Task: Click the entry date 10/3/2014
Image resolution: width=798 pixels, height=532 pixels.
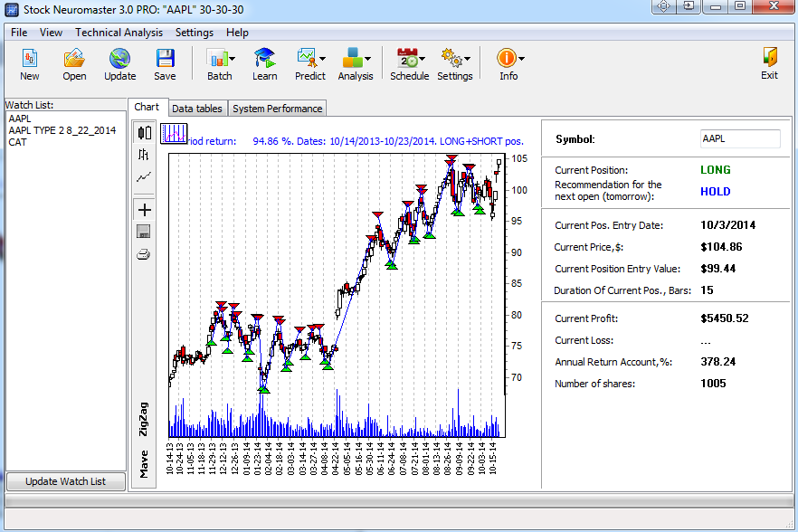Action: pyautogui.click(x=727, y=225)
